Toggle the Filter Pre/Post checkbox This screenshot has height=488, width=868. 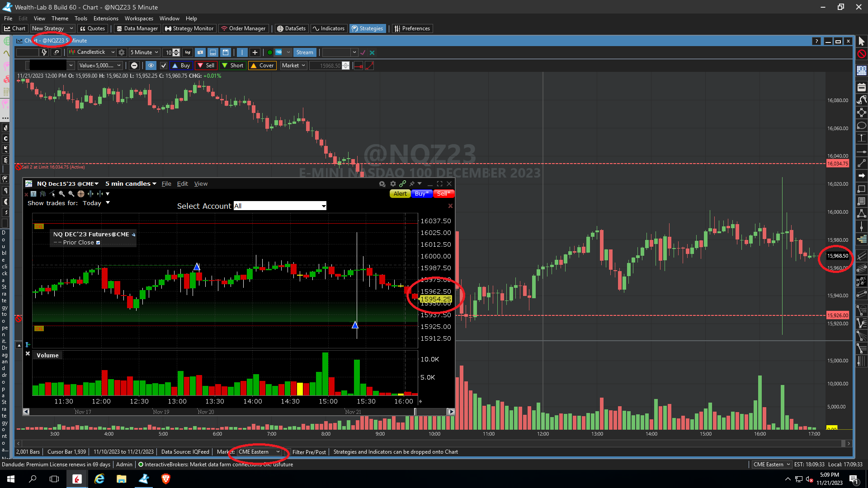tap(288, 452)
